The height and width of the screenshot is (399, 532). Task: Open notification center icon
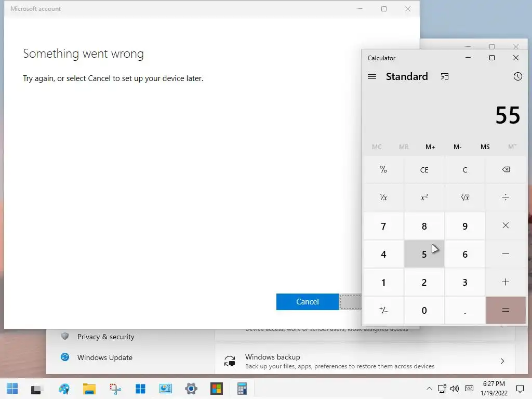point(520,389)
